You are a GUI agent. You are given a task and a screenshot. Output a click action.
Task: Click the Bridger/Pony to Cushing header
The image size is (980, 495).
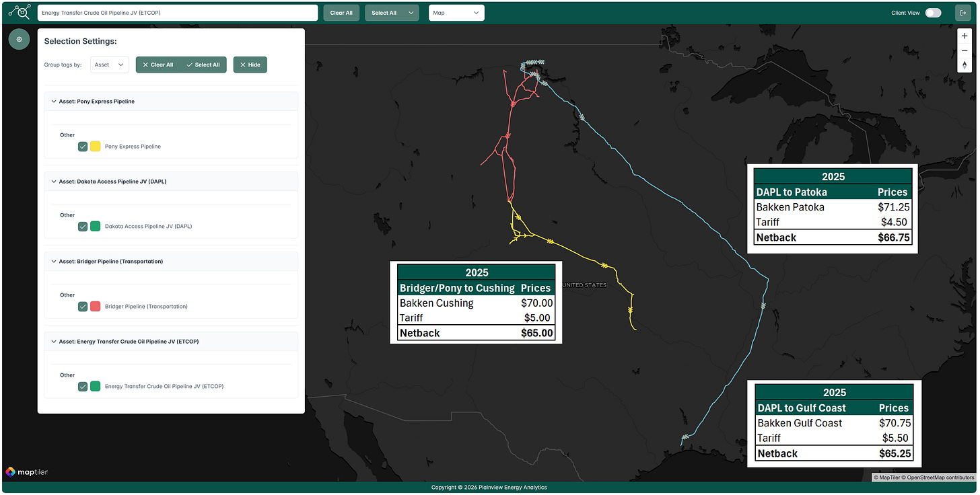click(457, 288)
